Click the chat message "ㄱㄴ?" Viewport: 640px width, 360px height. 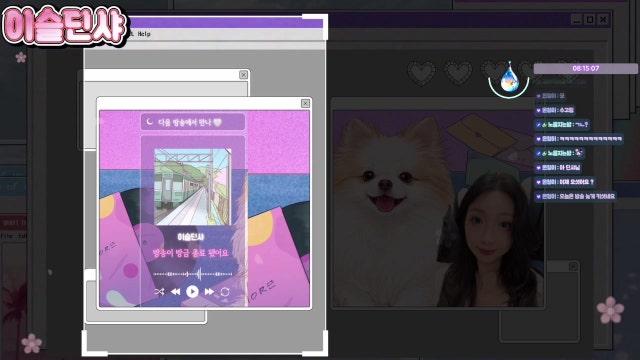coord(562,124)
